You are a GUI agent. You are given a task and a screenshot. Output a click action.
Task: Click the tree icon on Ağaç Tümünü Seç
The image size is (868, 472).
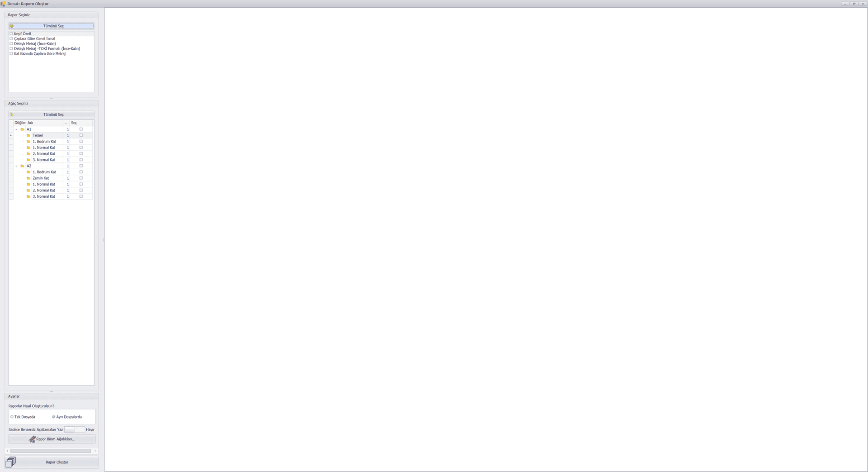12,114
